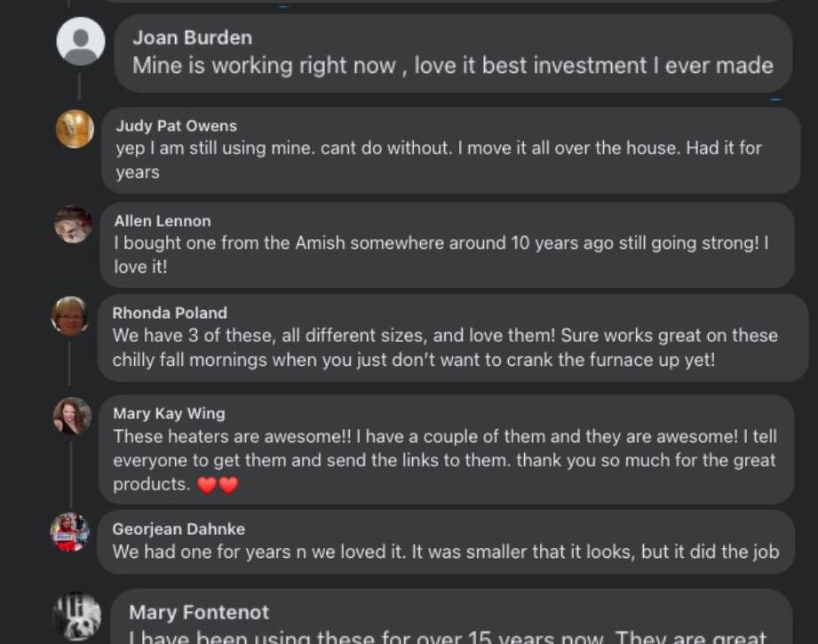Click the Rhonda Poland name link
Screen dimensions: 818x644
(x=170, y=313)
